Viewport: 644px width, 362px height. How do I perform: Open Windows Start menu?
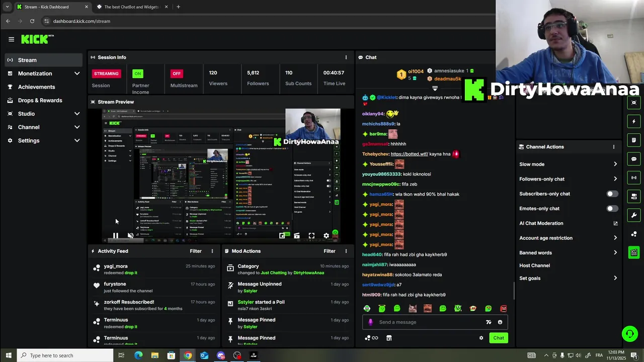tap(9, 355)
